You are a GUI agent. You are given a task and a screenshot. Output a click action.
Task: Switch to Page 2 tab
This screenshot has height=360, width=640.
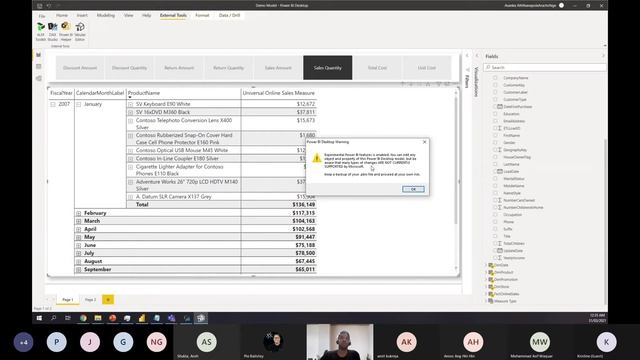click(x=90, y=300)
